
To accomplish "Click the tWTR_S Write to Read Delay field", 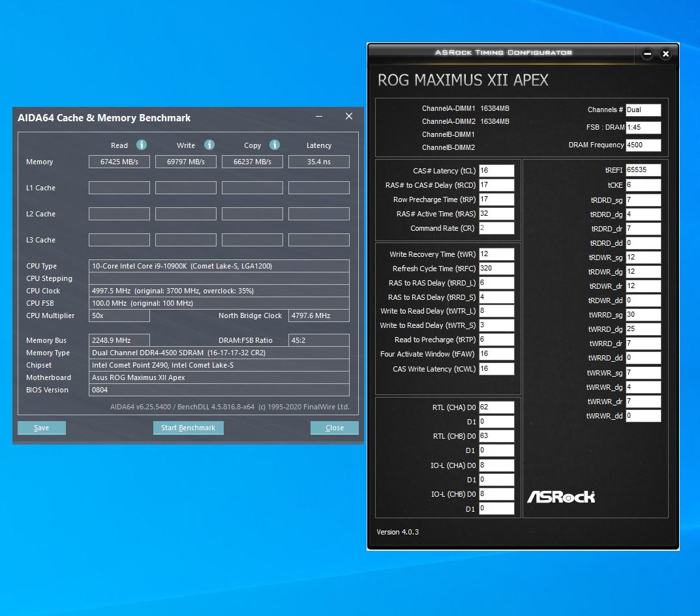I will (x=496, y=325).
